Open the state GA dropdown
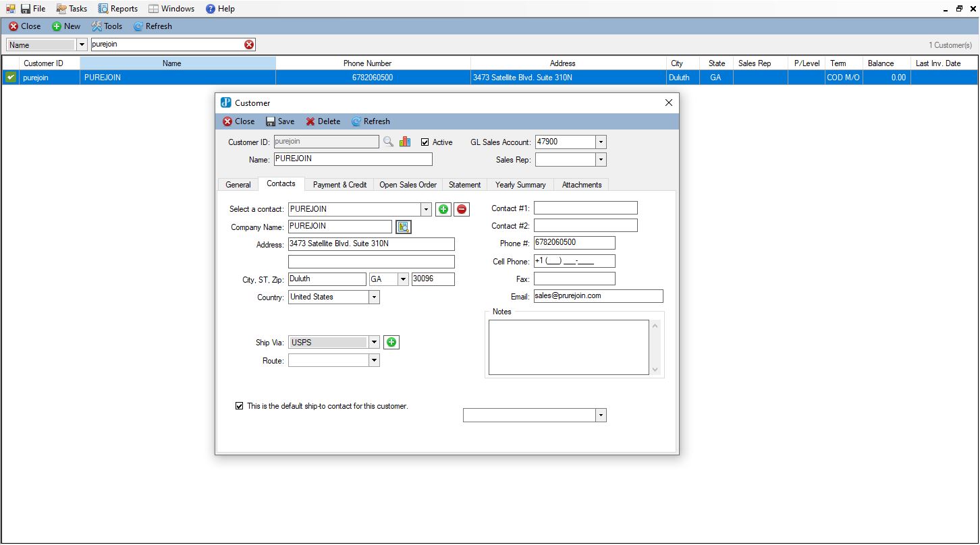The image size is (980, 545). tap(403, 279)
